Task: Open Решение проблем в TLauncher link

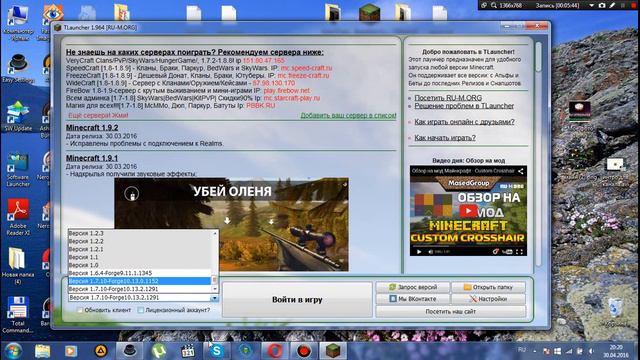Action: (464, 106)
